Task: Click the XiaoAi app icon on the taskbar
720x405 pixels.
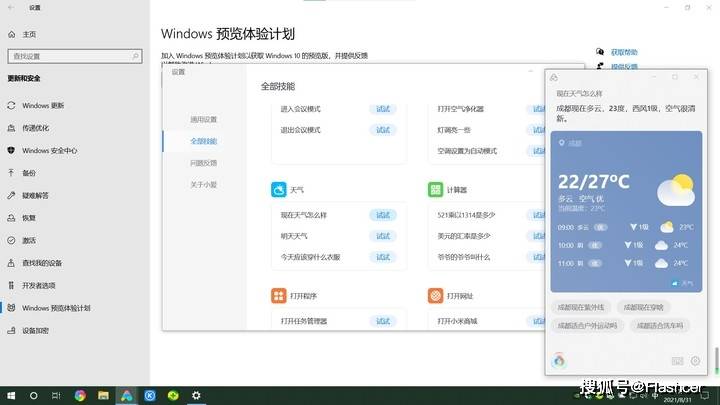Action: [126, 395]
